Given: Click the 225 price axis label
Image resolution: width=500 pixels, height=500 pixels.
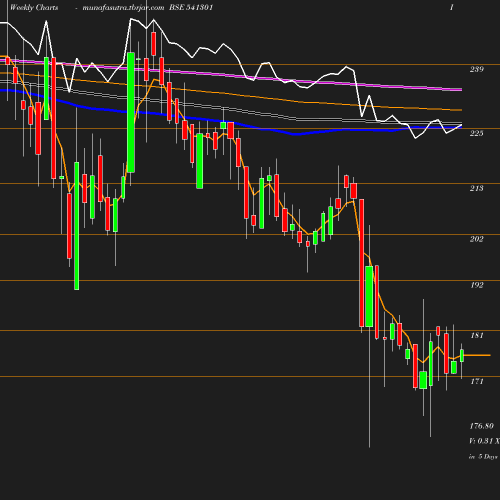Looking at the screenshot, I should coord(476,133).
